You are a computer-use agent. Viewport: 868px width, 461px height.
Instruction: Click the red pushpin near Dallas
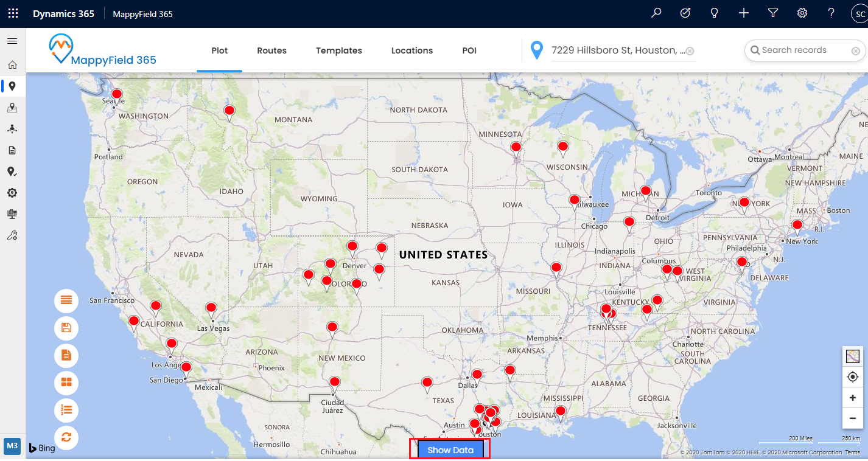(477, 376)
